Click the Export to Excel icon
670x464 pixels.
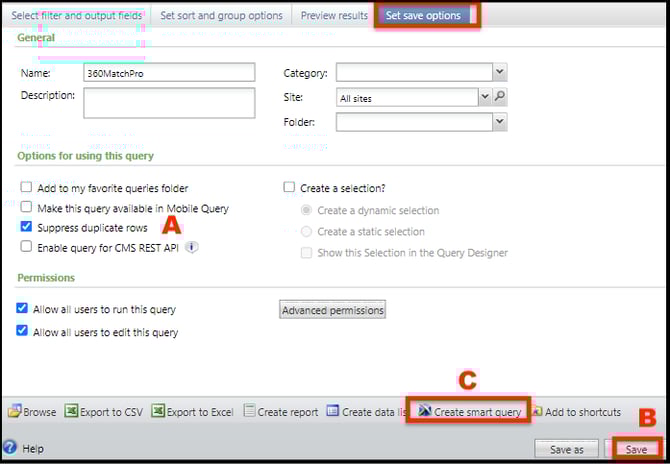click(x=158, y=412)
